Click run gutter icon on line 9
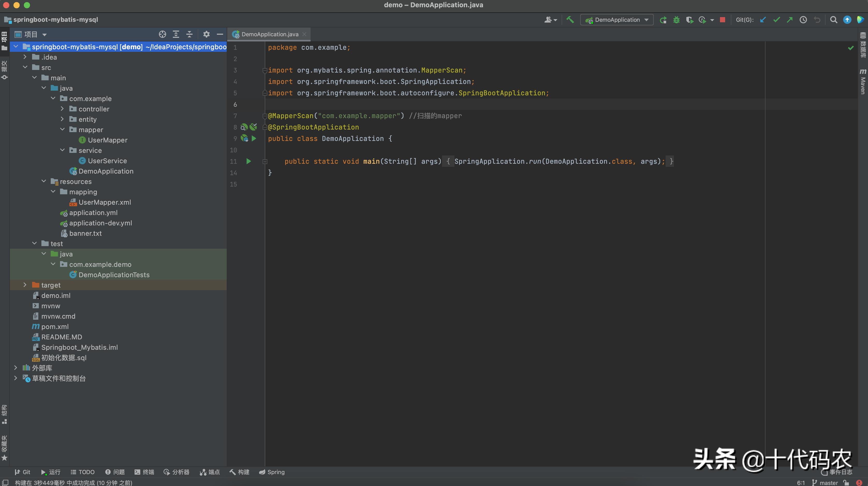The height and width of the screenshot is (486, 868). 254,138
